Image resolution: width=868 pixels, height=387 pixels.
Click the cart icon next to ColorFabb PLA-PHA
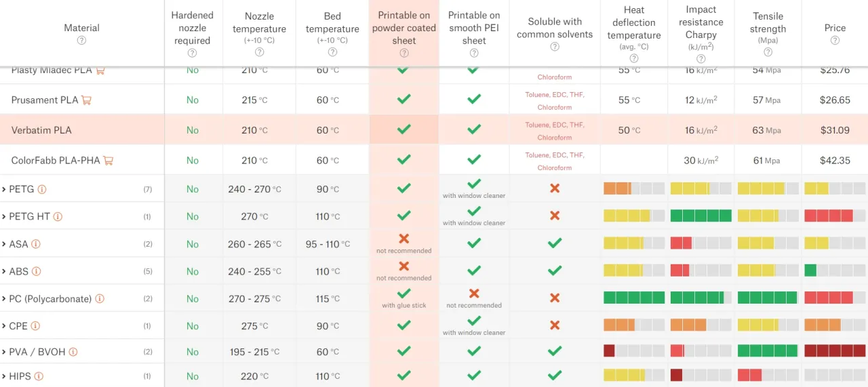[x=108, y=161]
